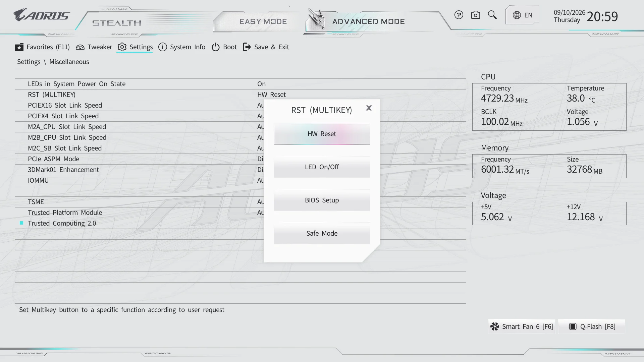Choose LED On/Off multikey option

(322, 167)
